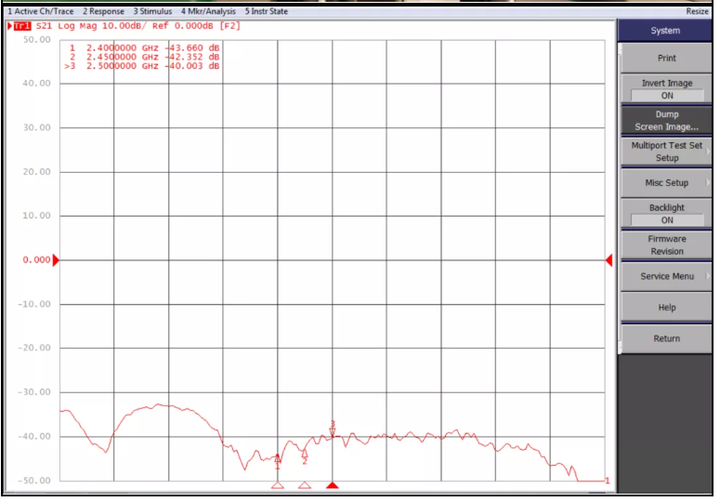Screen dimensions: 720x502
Task: Click the 50.00 scale label
Action: coord(37,40)
